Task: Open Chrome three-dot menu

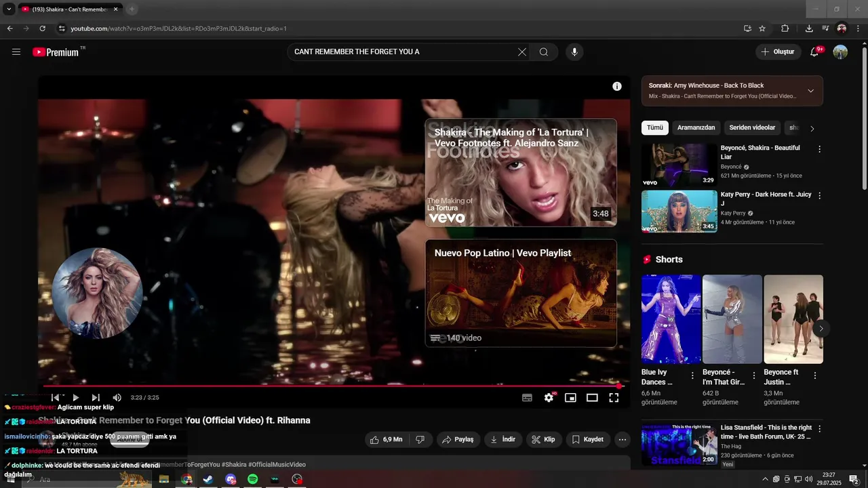Action: (859, 28)
